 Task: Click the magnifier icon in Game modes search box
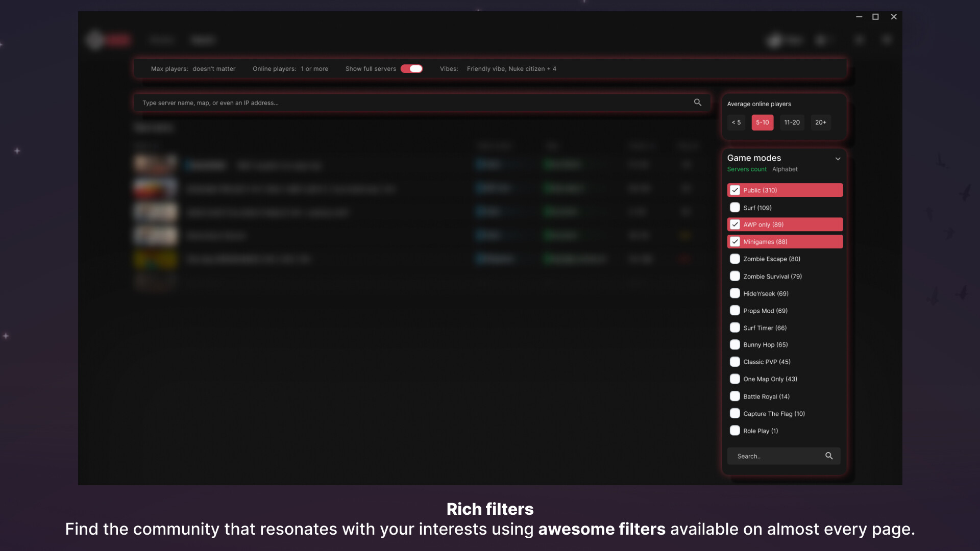pos(829,456)
